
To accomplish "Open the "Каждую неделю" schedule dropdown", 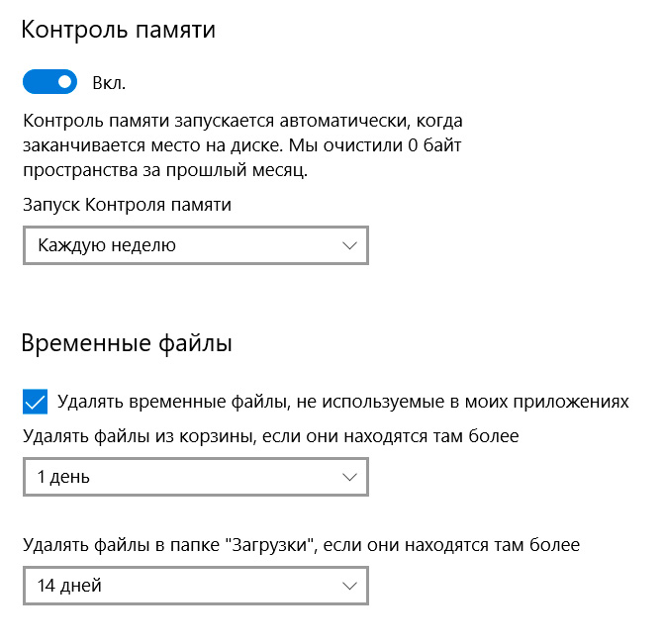I will click(x=195, y=245).
